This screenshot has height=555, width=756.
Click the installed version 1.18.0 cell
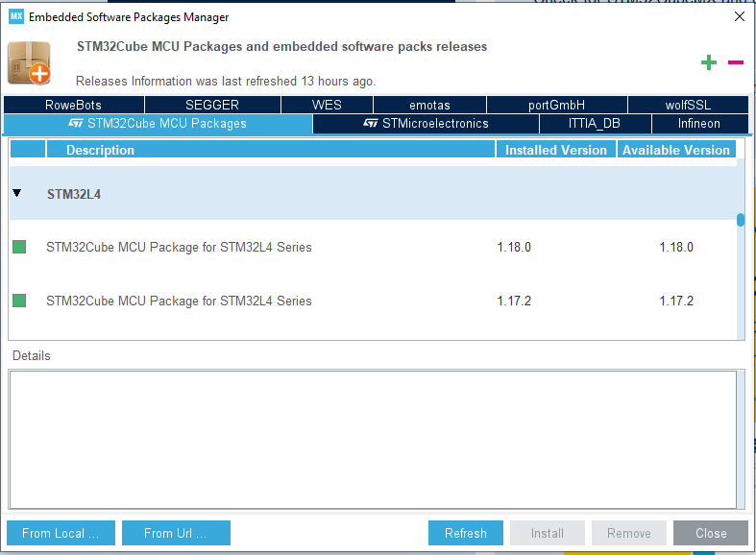pyautogui.click(x=514, y=247)
